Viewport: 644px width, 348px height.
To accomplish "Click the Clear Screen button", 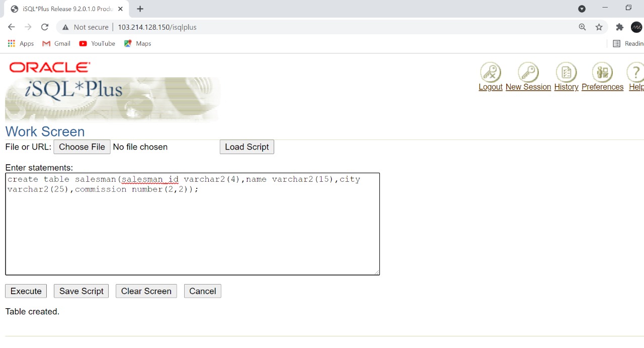I will 146,291.
